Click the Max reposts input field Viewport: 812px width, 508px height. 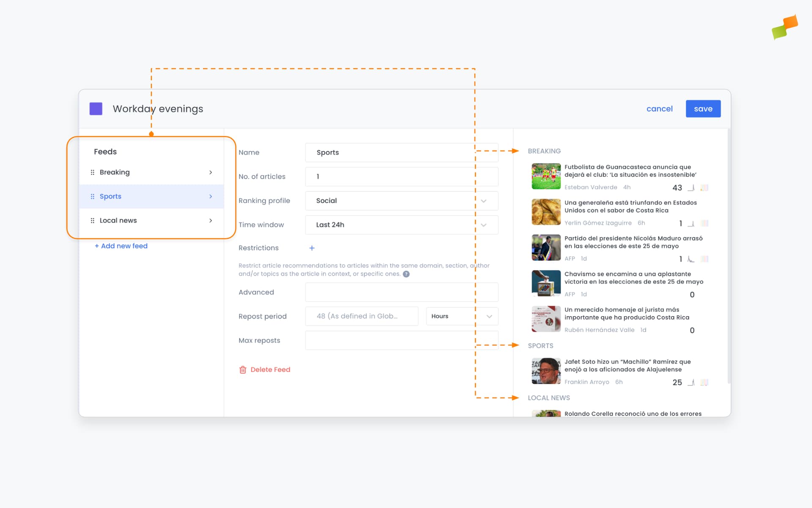tap(401, 340)
